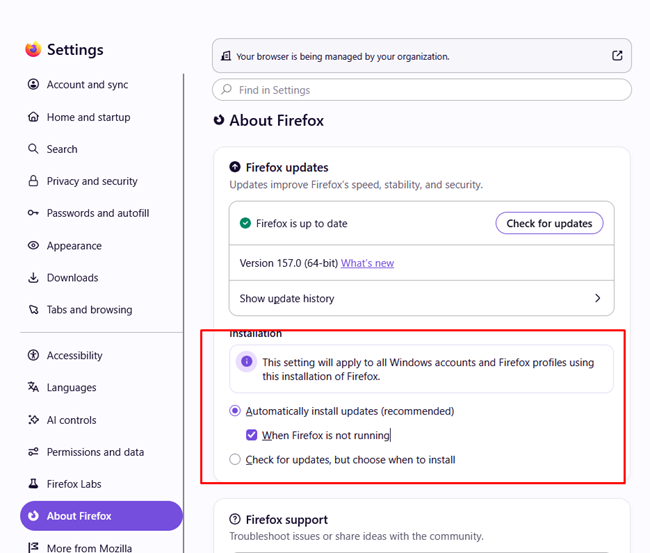Viewport: 650px width, 553px height.
Task: Open managed-by-organization details external link icon
Action: click(617, 56)
